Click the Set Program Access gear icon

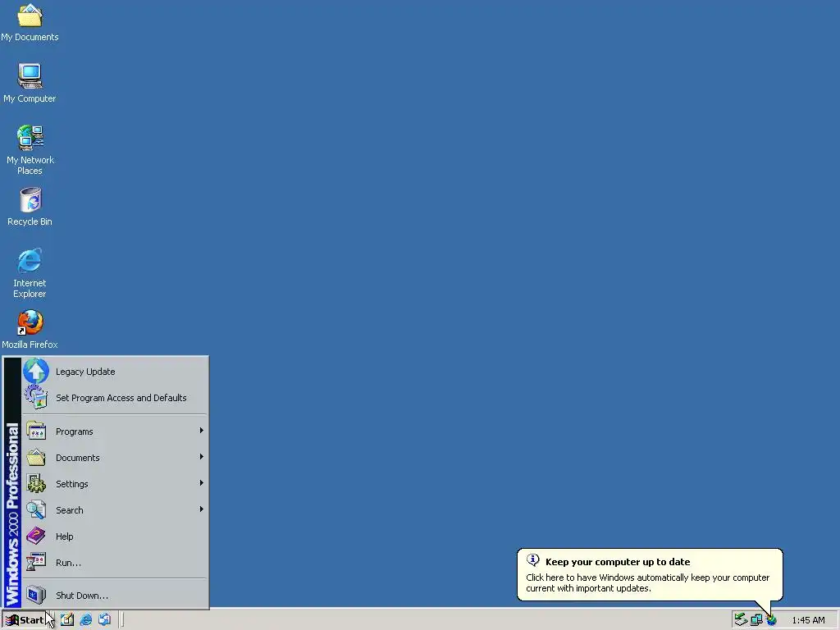pos(36,397)
